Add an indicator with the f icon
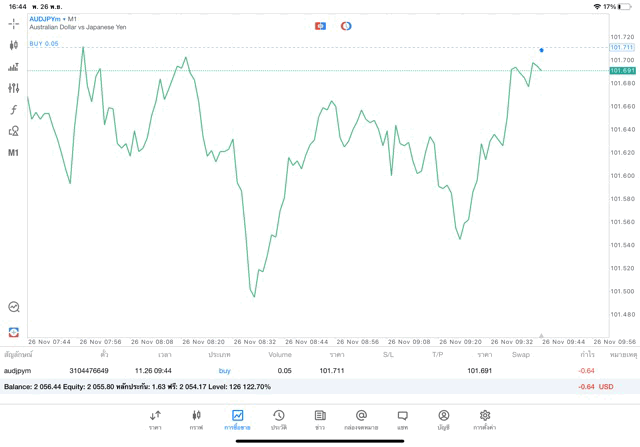 (x=14, y=110)
